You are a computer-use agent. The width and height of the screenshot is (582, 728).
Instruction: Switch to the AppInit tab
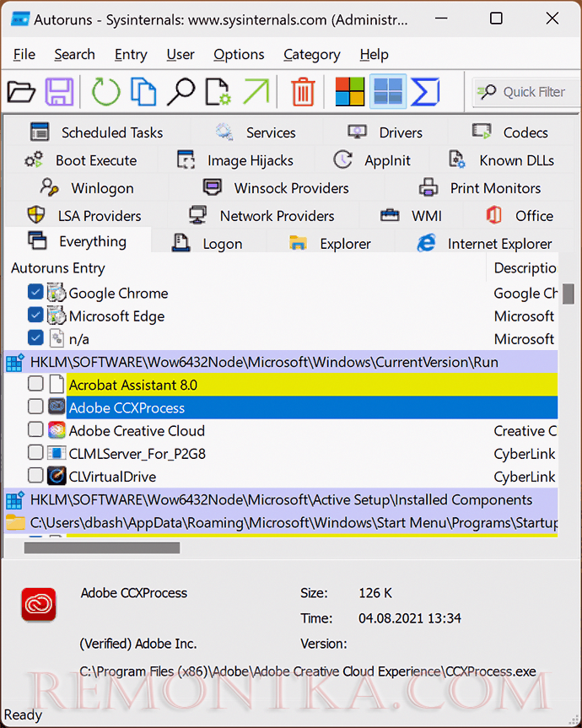coord(372,160)
